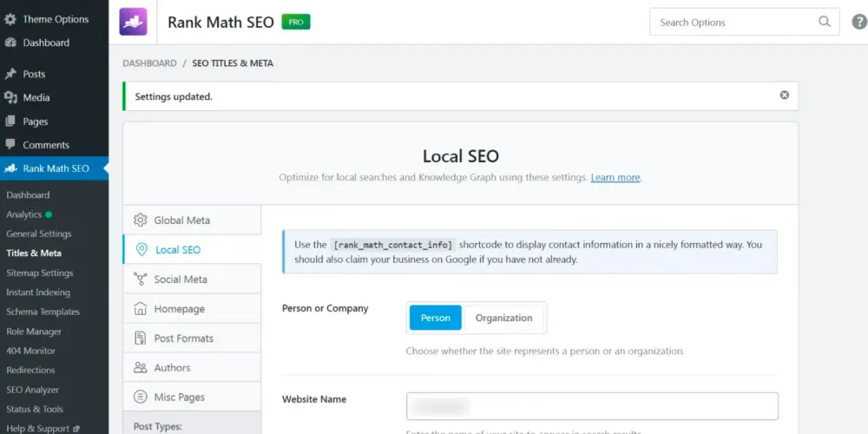The width and height of the screenshot is (868, 434).
Task: Click the PRO badge
Action: click(x=296, y=23)
